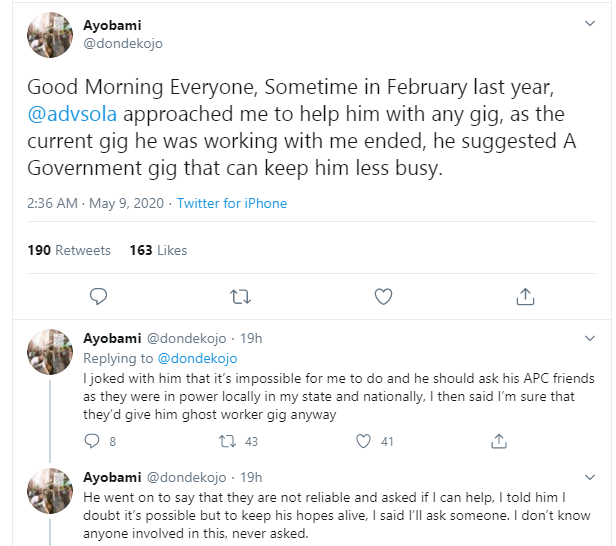This screenshot has height=546, width=616.
Task: Open Twitter for iPhone source link
Action: pyautogui.click(x=232, y=203)
